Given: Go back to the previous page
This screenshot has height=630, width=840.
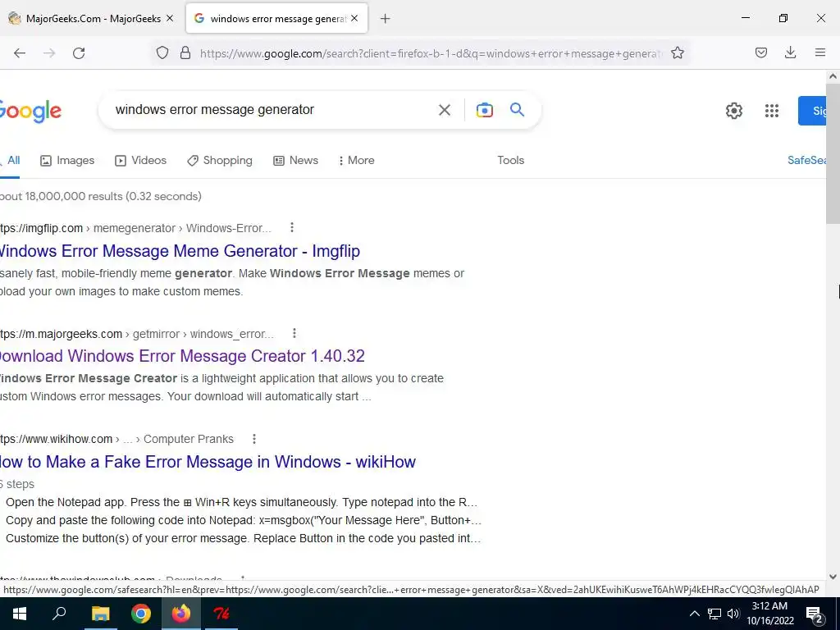Looking at the screenshot, I should [20, 53].
